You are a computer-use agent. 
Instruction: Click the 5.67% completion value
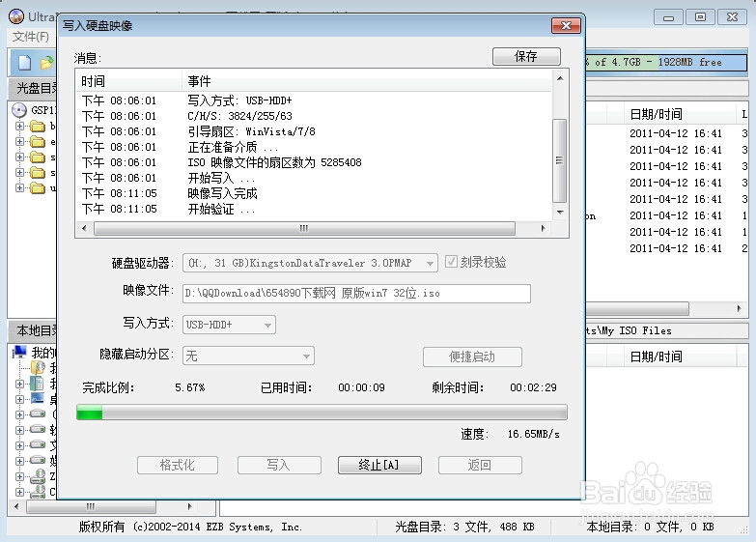(190, 387)
